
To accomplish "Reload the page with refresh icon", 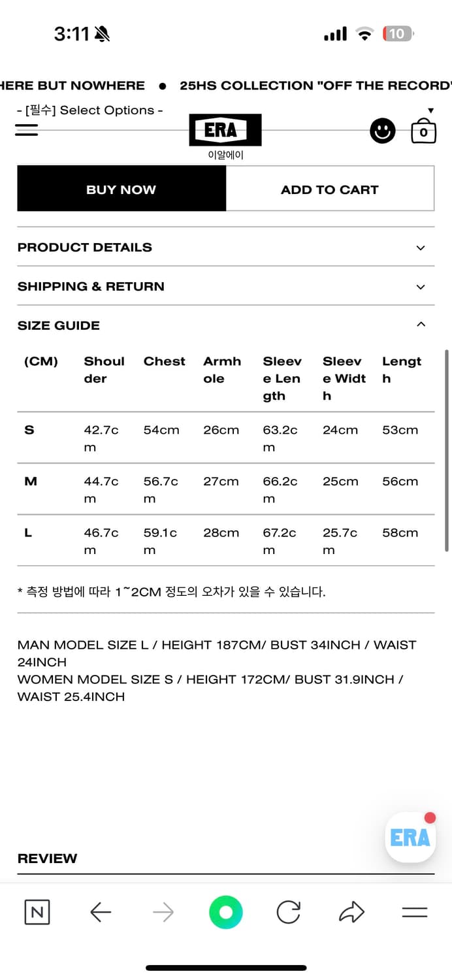I will click(x=288, y=912).
